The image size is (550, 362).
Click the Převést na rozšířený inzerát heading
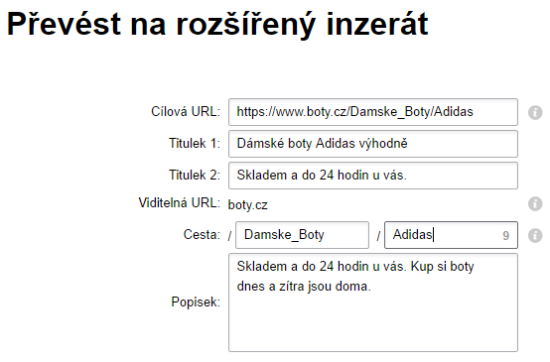coord(217,25)
